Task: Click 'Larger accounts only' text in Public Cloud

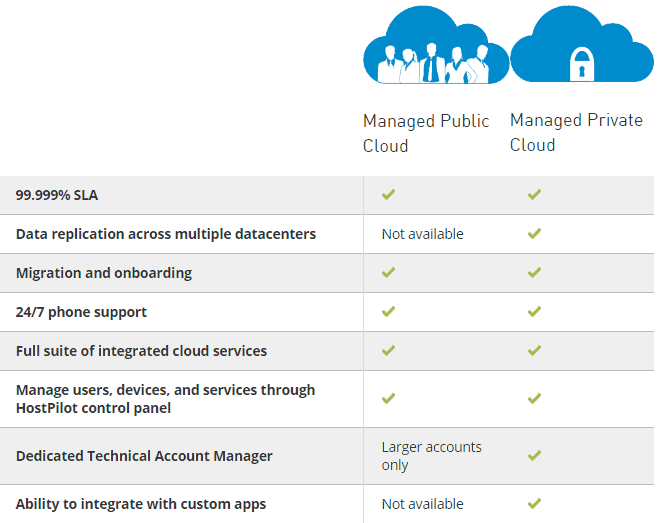Action: (431, 456)
